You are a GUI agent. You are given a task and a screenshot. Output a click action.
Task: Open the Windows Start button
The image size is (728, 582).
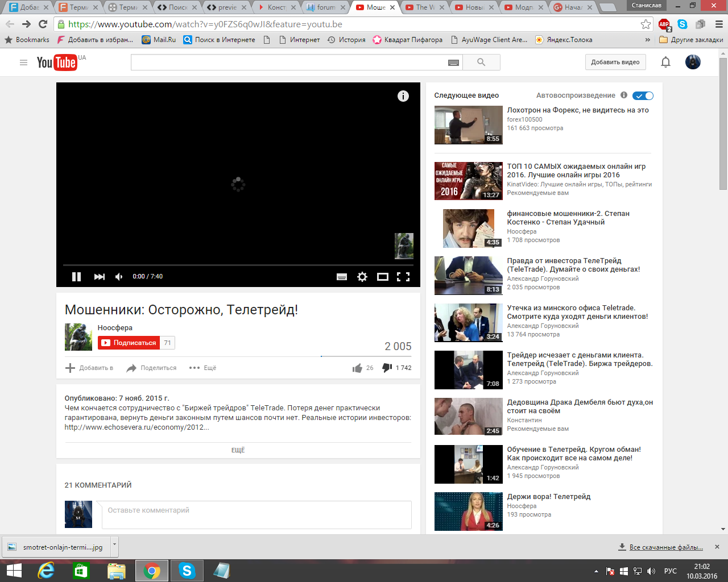[14, 571]
